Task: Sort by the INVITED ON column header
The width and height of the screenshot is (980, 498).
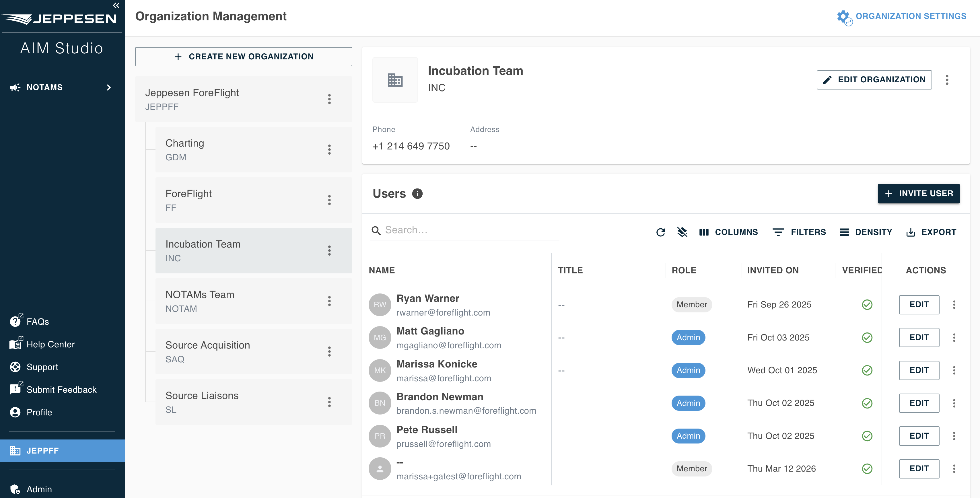Action: pyautogui.click(x=773, y=271)
